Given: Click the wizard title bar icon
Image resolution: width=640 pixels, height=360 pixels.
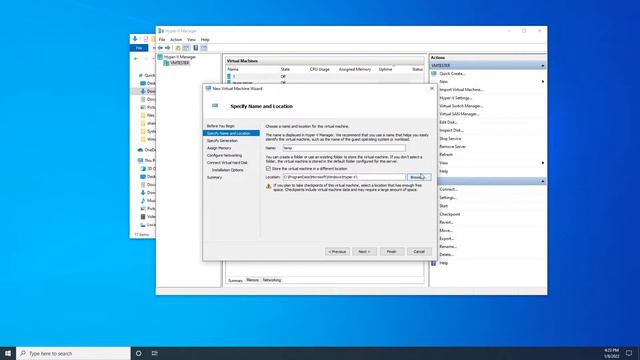Looking at the screenshot, I should click(208, 88).
